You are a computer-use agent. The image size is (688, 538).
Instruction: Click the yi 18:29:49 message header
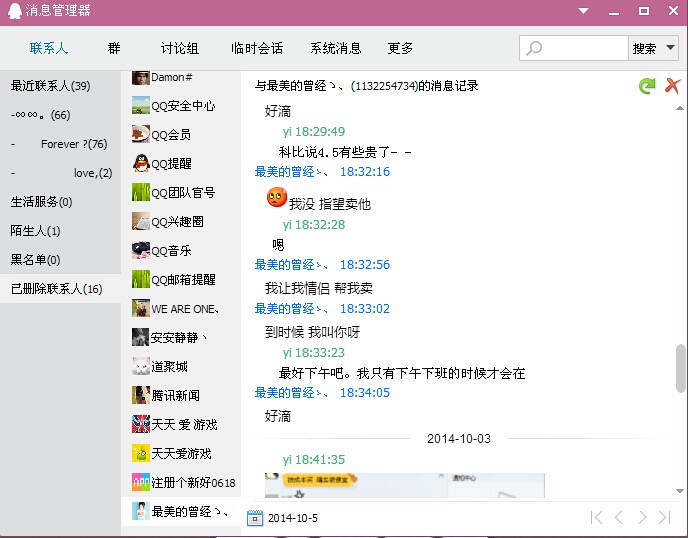(314, 132)
